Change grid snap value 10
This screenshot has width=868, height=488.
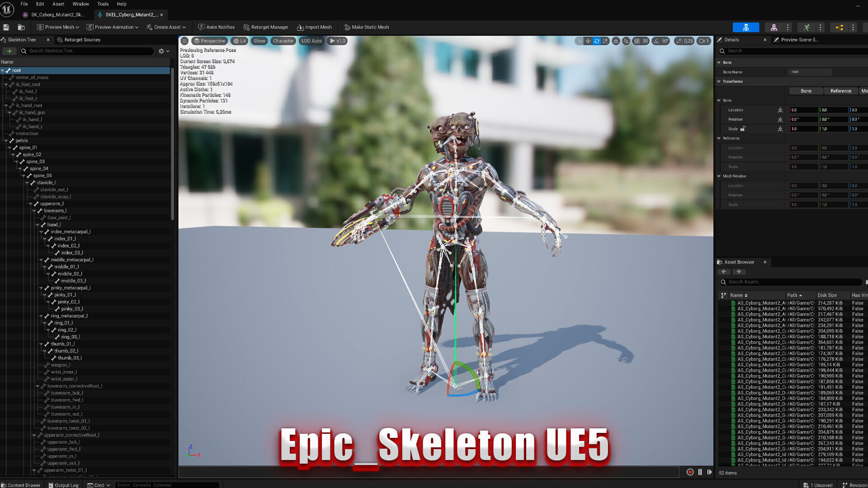[646, 41]
